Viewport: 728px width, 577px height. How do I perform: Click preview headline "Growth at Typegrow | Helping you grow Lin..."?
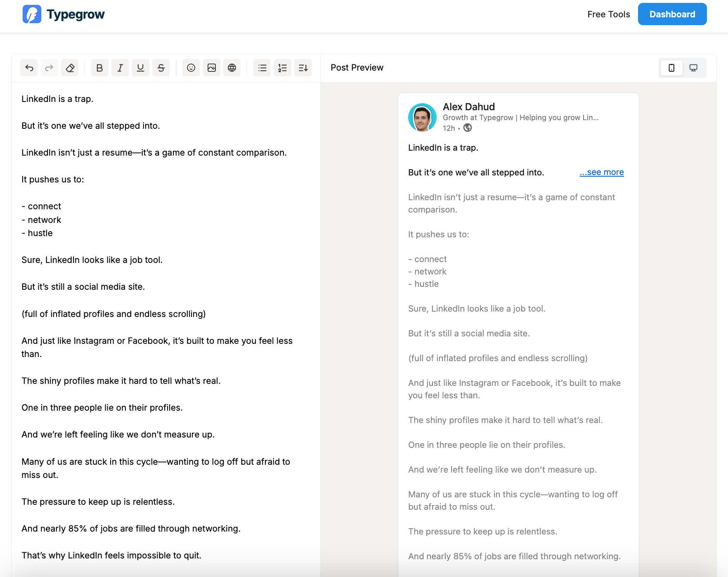coord(521,118)
